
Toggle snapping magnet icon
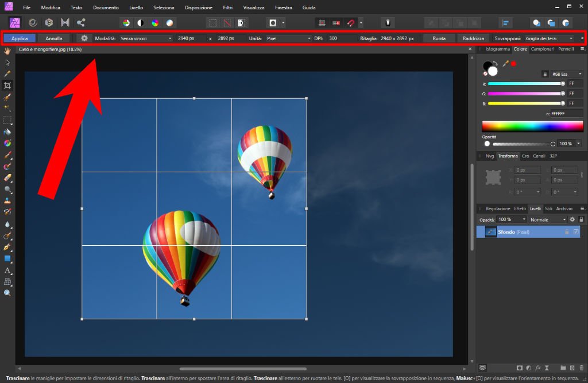(x=351, y=23)
